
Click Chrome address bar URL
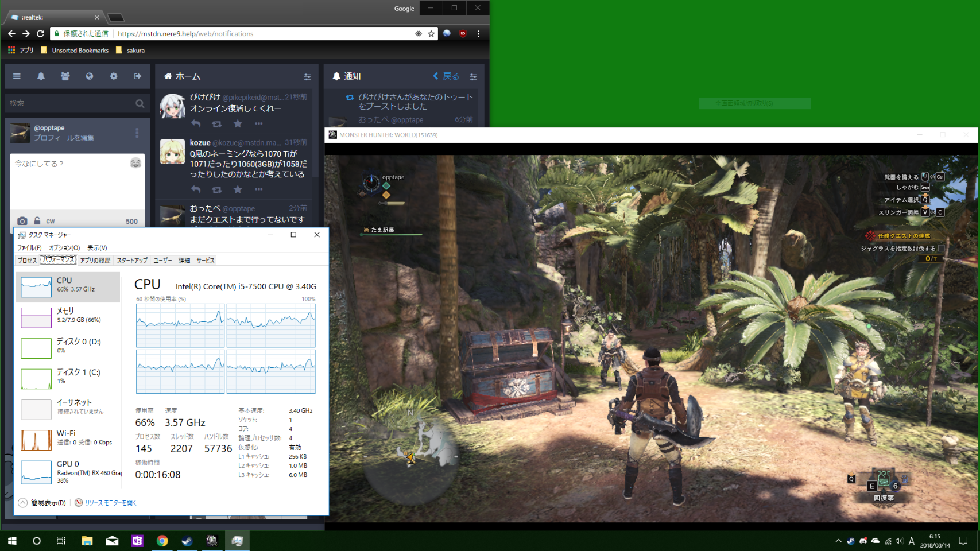click(185, 34)
